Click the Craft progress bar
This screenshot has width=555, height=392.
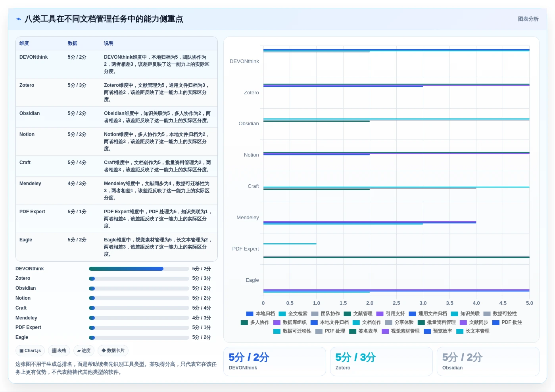tap(139, 308)
